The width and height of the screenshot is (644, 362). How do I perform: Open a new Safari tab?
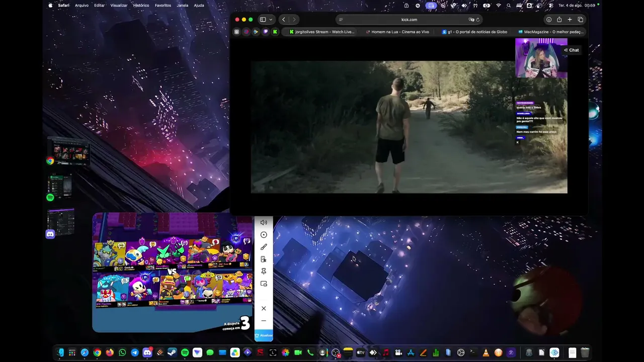click(x=570, y=20)
